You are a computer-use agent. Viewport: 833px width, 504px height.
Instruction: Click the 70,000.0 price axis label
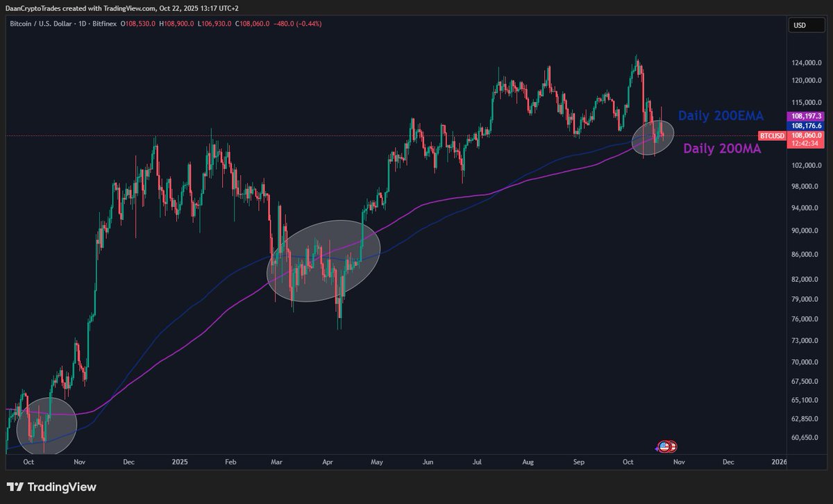[806, 362]
